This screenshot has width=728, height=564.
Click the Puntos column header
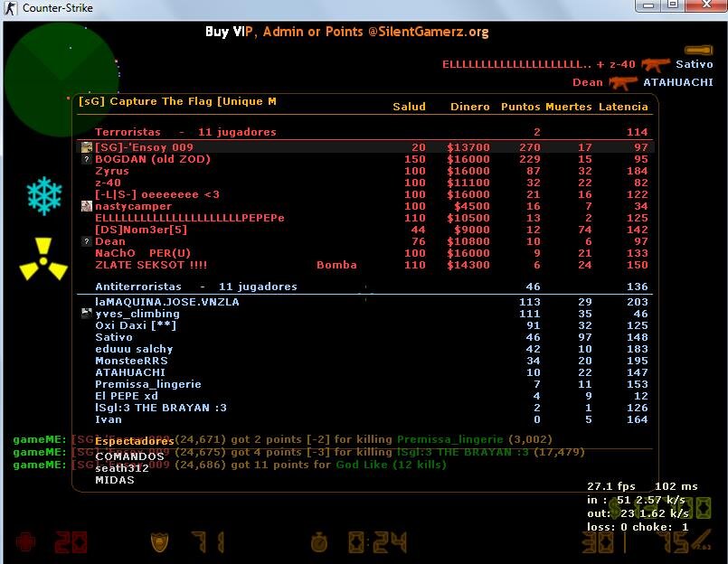tap(521, 107)
